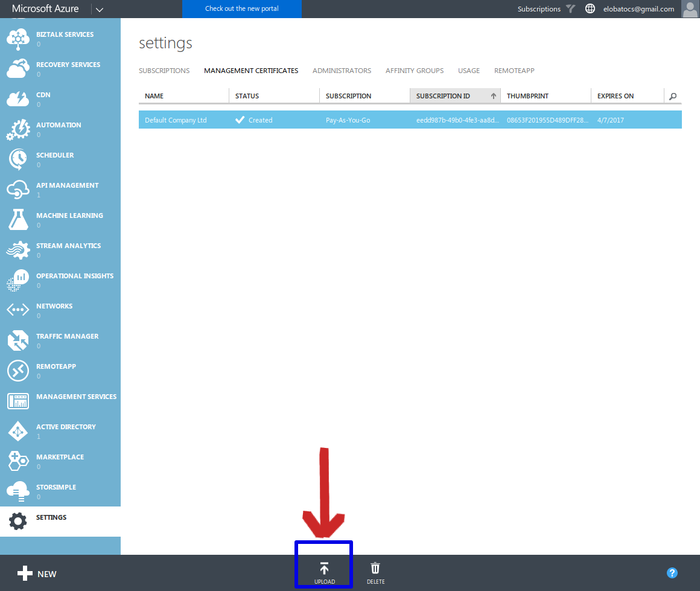700x591 pixels.
Task: Sort by the Status column header
Action: [x=274, y=96]
